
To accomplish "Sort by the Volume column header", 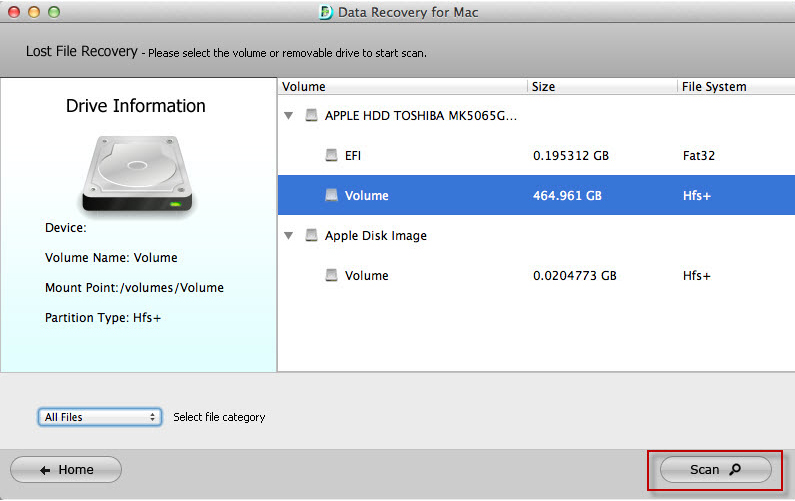I will coord(402,87).
